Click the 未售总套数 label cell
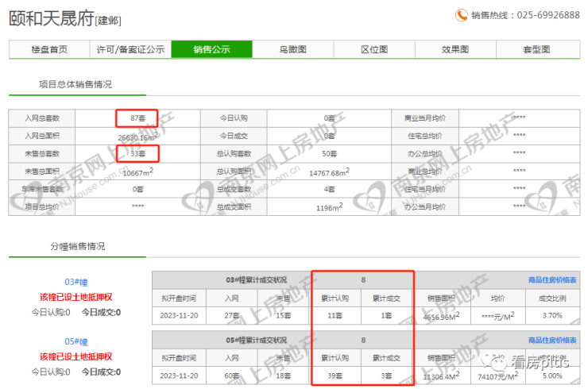 coord(42,154)
